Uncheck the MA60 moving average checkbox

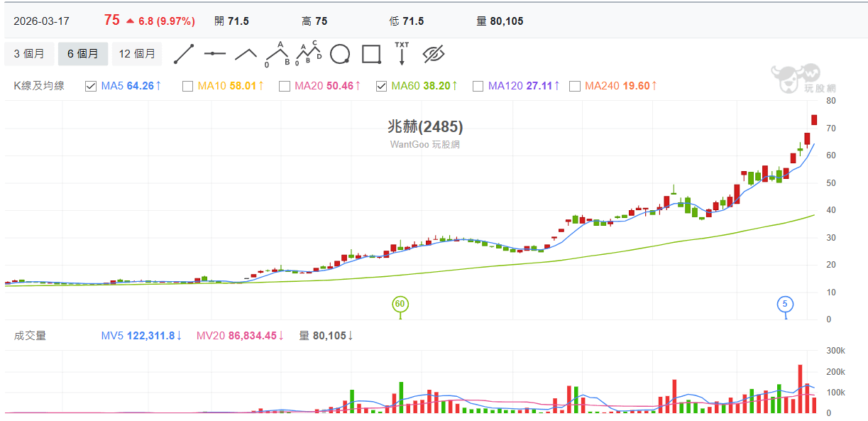(x=381, y=86)
